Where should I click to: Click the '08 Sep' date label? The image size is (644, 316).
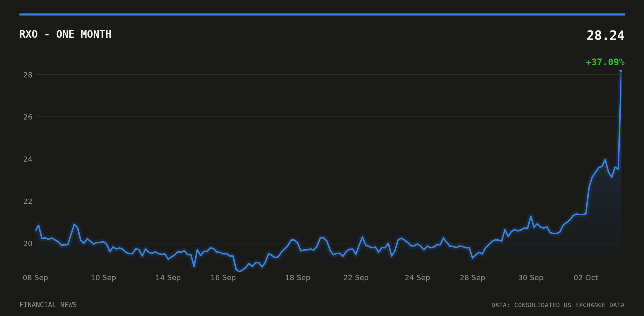tap(35, 278)
